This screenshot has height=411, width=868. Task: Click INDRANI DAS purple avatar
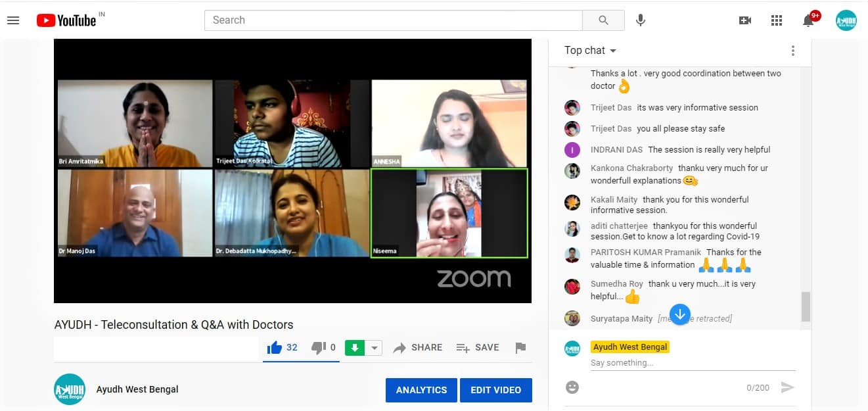click(x=572, y=150)
